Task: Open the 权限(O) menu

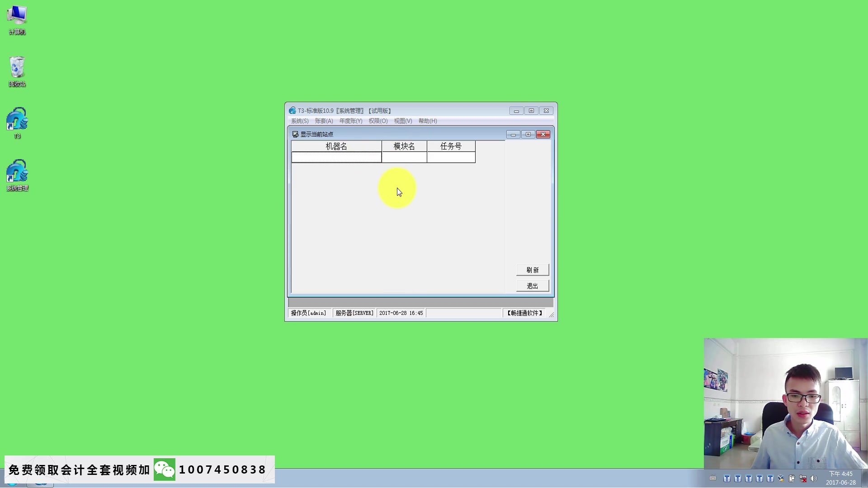Action: [378, 121]
